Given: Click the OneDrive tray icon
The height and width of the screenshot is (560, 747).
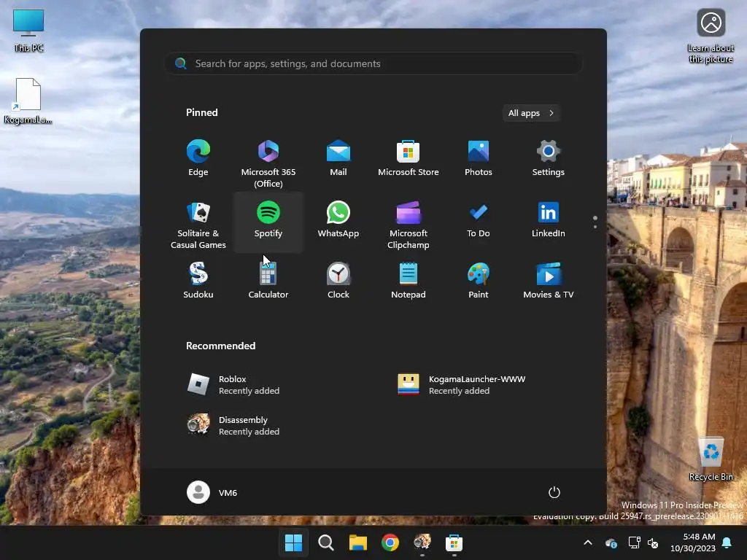Looking at the screenshot, I should coord(611,542).
